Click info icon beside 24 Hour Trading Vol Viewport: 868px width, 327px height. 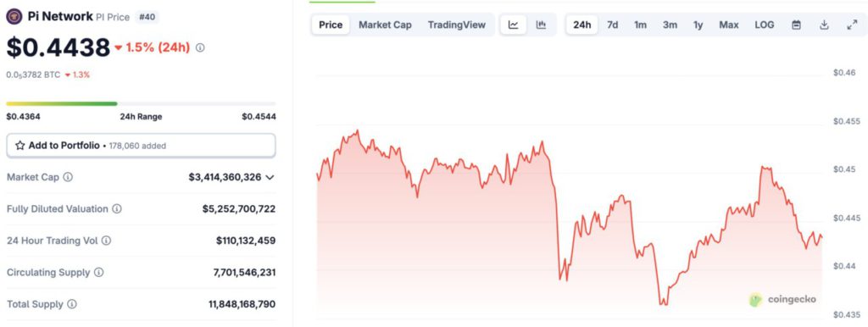(106, 241)
